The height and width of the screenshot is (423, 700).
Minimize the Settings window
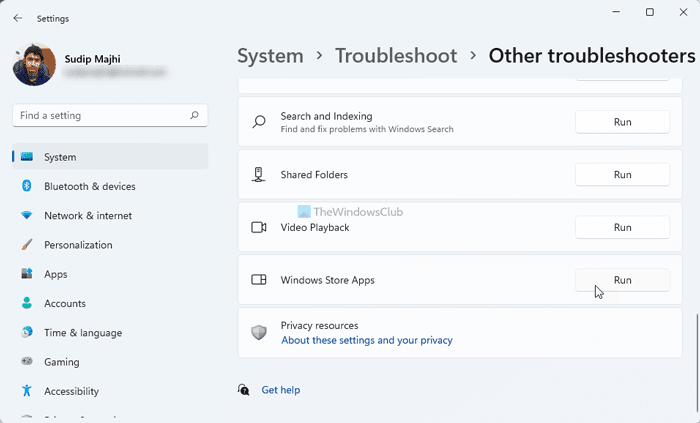pos(617,12)
